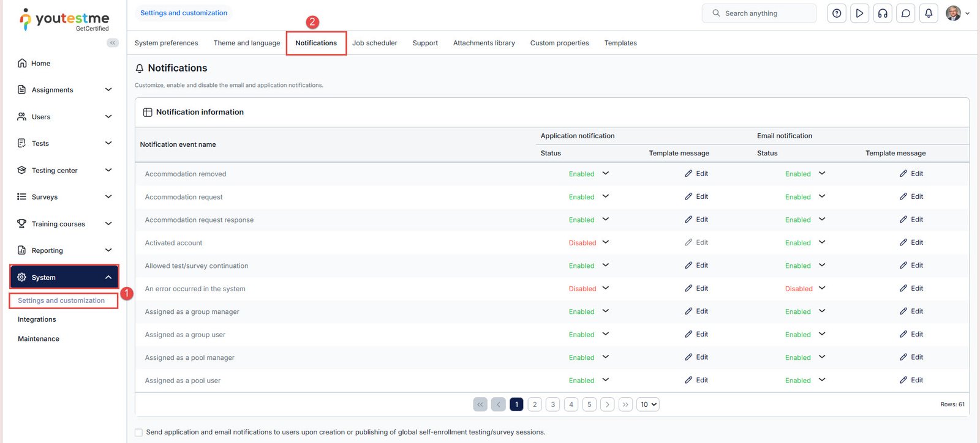Screen dimensions: 980x443
Task: Collapse the sidebar with double-chevron icon
Action: point(113,43)
